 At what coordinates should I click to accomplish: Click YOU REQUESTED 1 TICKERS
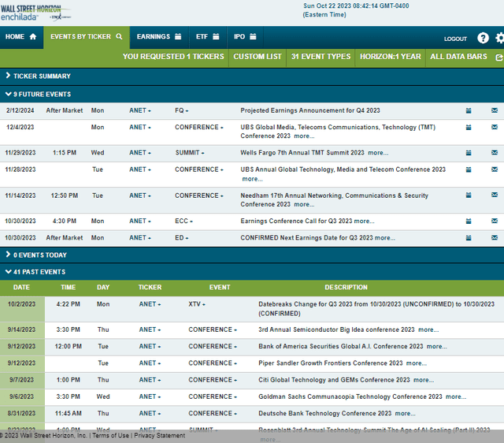(x=173, y=57)
